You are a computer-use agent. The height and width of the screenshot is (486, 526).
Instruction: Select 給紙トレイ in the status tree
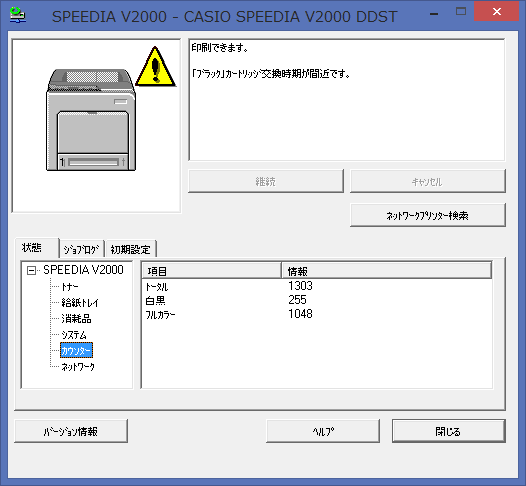point(80,303)
